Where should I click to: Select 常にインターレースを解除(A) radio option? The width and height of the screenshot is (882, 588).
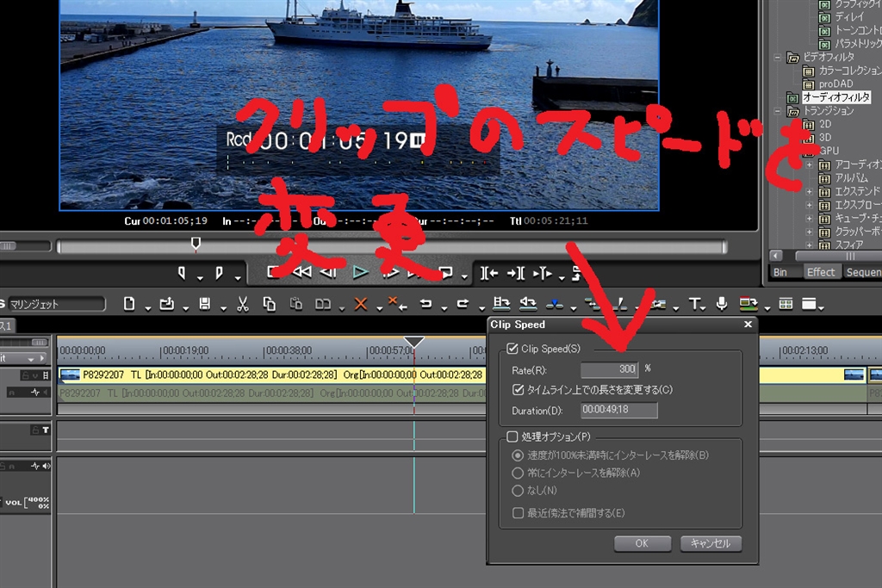coord(518,473)
